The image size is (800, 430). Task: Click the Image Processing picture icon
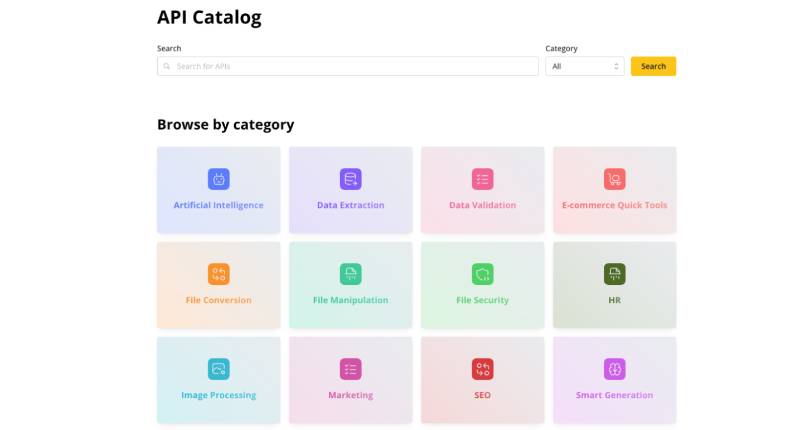coord(218,369)
